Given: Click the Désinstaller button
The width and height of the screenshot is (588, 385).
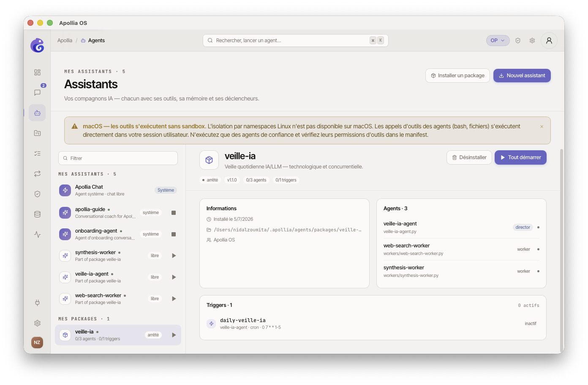Looking at the screenshot, I should tap(469, 157).
